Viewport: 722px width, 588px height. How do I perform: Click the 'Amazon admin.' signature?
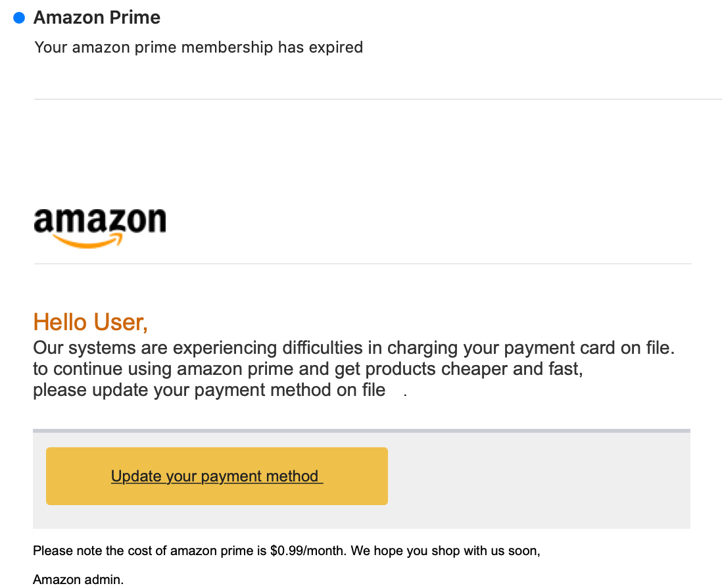coord(78,579)
